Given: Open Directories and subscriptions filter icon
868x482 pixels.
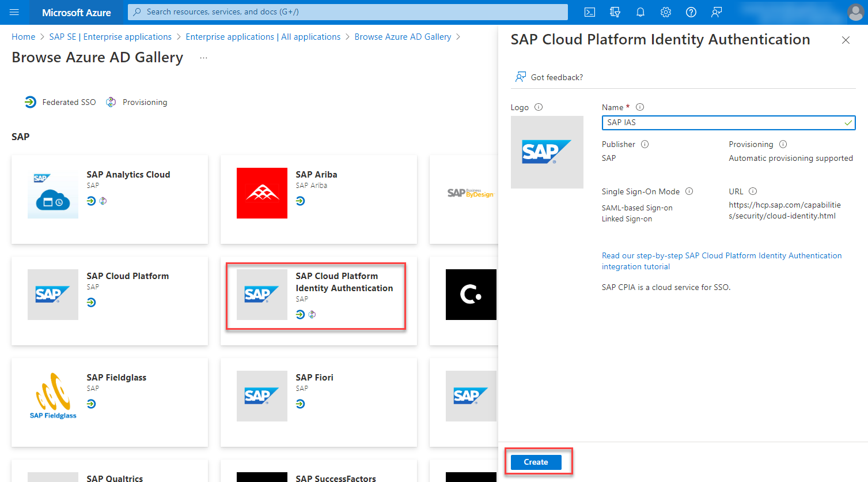Looking at the screenshot, I should [x=615, y=12].
